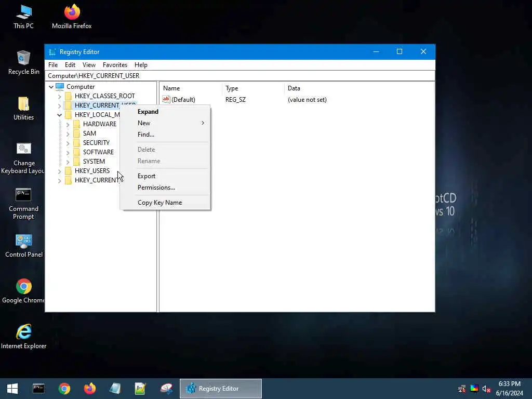The width and height of the screenshot is (532, 399).
Task: Open the red-and-white taskbar icon next to notepad
Action: [x=166, y=389]
